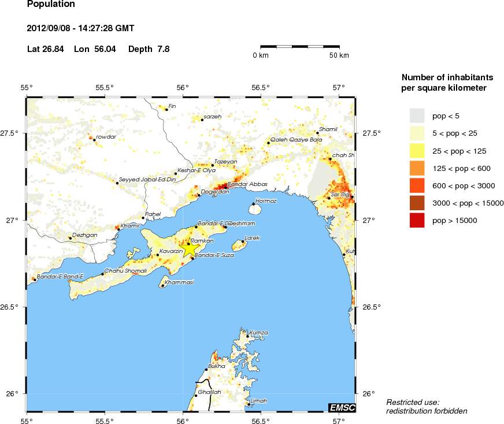This screenshot has height=424, width=504.
Task: Click the 'Ghalilah' town label
Action: point(210,392)
